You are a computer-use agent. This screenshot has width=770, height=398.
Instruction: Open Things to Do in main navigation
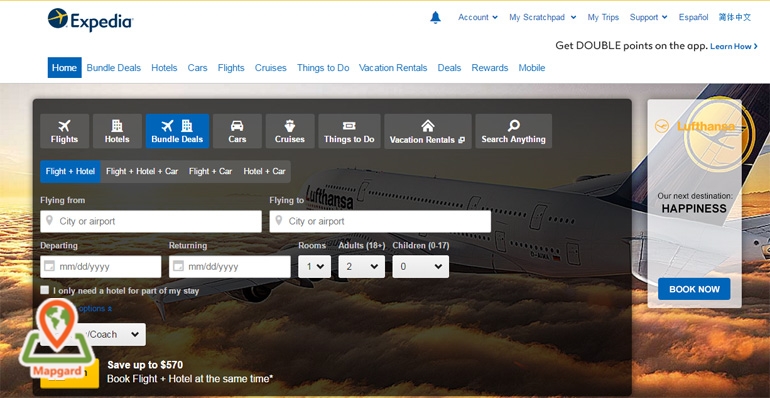click(323, 68)
